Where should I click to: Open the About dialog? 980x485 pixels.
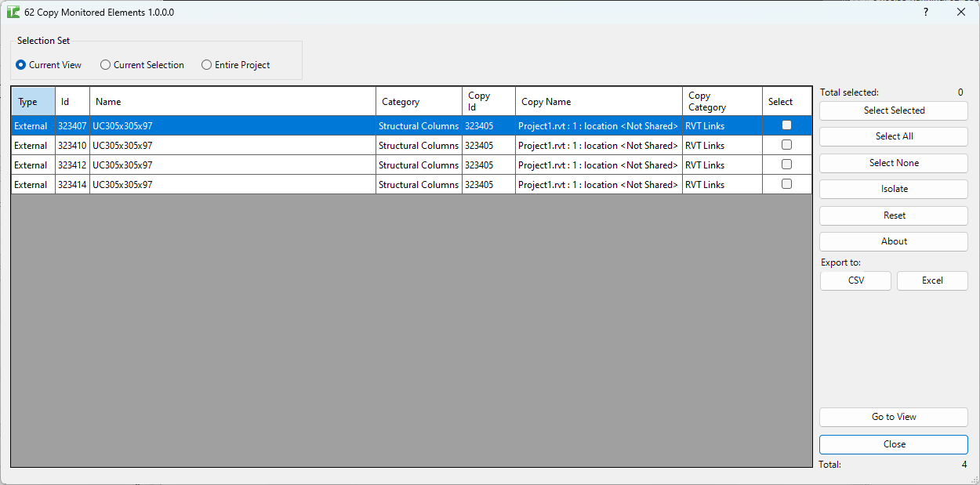click(x=893, y=241)
